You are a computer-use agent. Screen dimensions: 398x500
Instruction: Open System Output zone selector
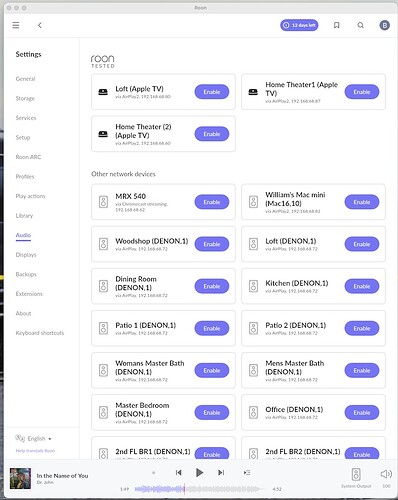pyautogui.click(x=356, y=477)
